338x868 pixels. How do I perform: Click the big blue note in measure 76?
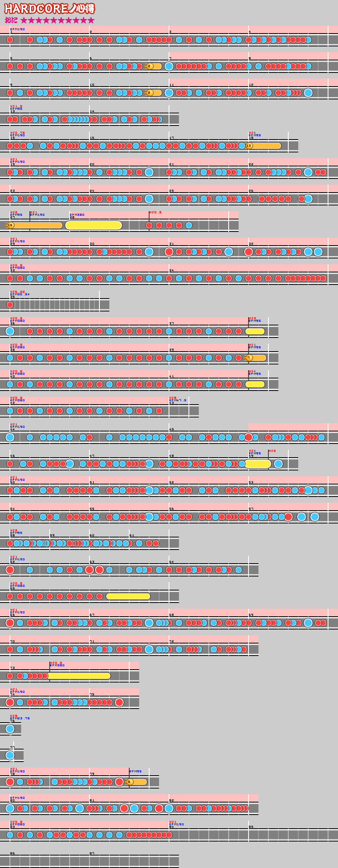pos(10,729)
